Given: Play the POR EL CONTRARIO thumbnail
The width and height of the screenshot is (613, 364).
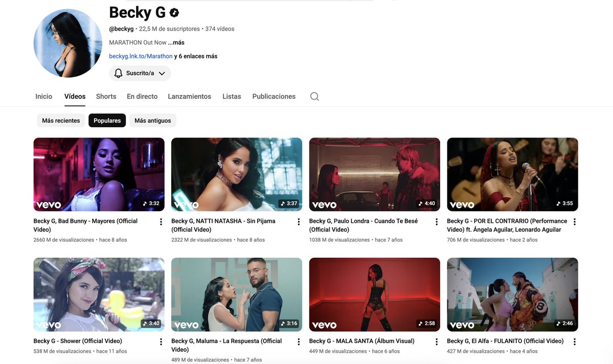Looking at the screenshot, I should pos(512,174).
